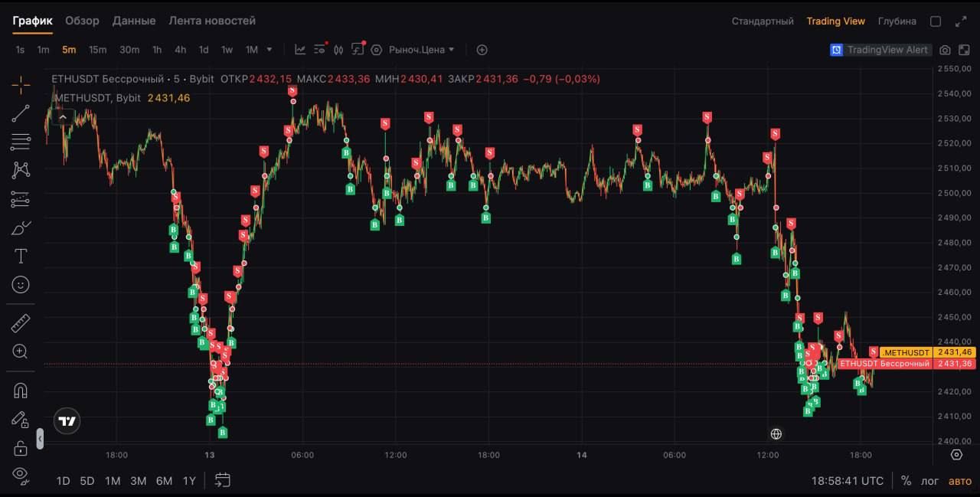Activate the zoom-in magnifier tool
The height and width of the screenshot is (497, 980).
(x=21, y=351)
